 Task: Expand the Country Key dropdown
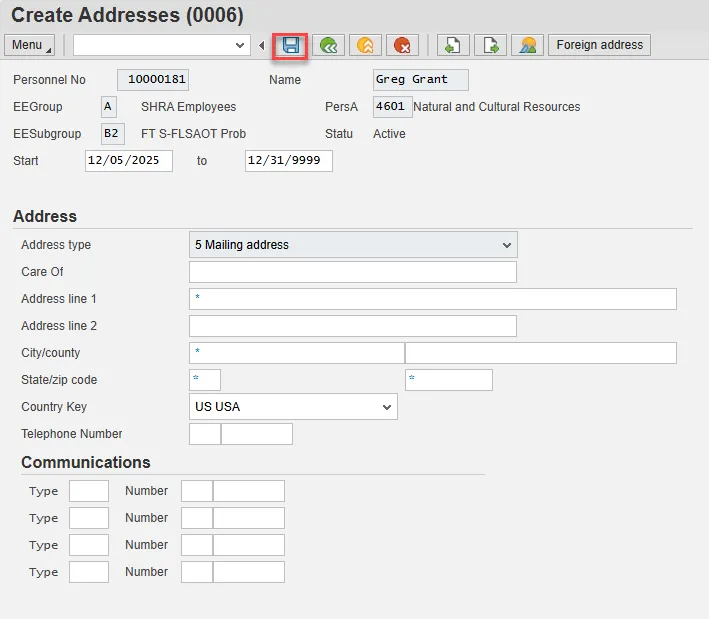click(293, 407)
